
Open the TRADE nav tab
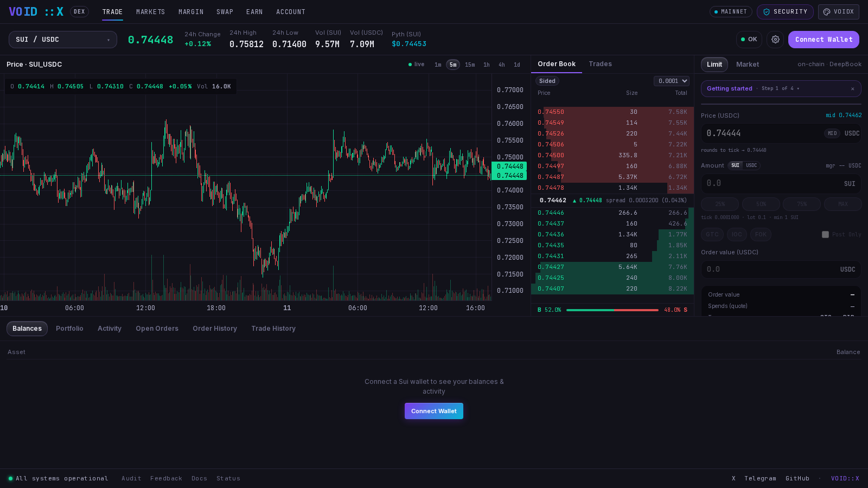pos(113,11)
